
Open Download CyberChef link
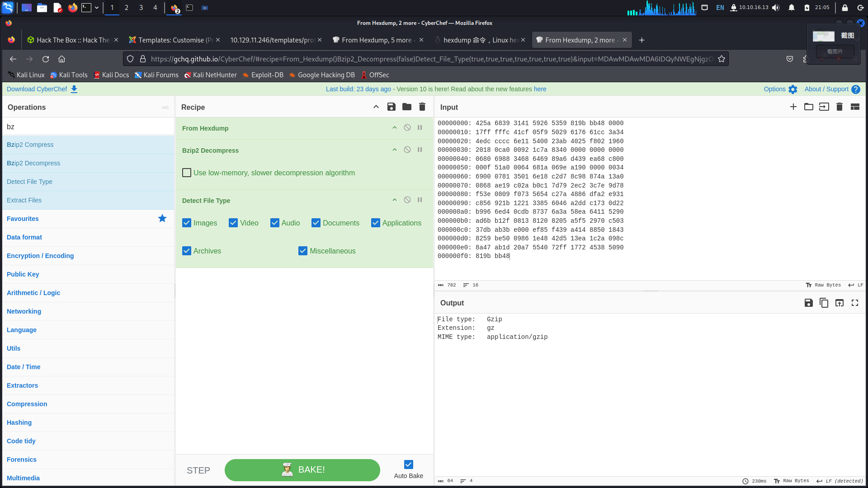[42, 89]
